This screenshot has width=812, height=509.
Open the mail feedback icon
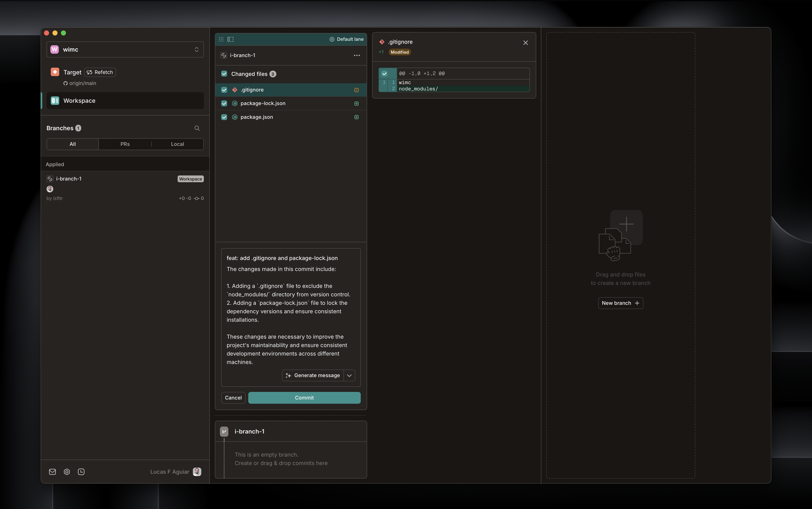[52, 472]
